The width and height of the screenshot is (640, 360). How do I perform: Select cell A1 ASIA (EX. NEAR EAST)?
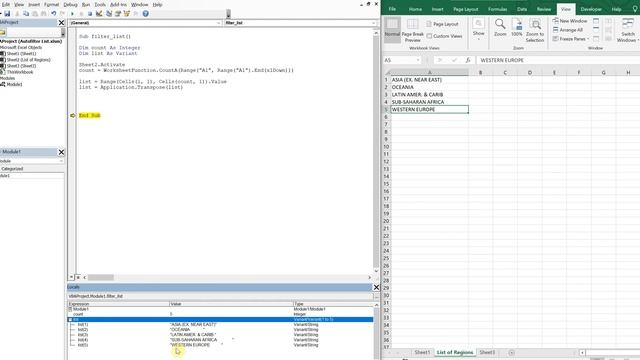[429, 80]
